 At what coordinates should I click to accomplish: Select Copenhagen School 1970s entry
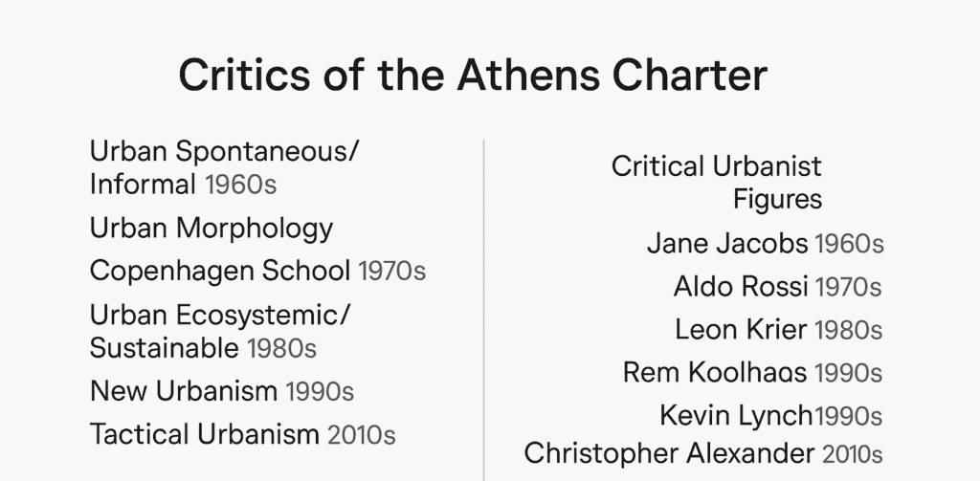[x=257, y=272]
